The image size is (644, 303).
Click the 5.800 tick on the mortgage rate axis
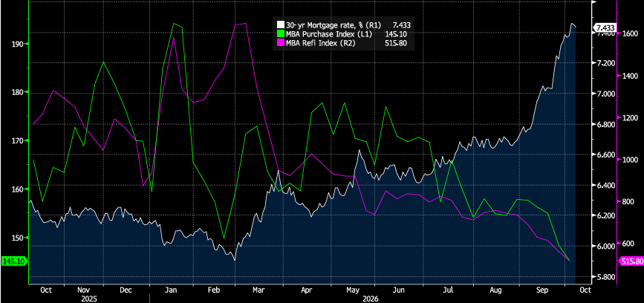[605, 277]
